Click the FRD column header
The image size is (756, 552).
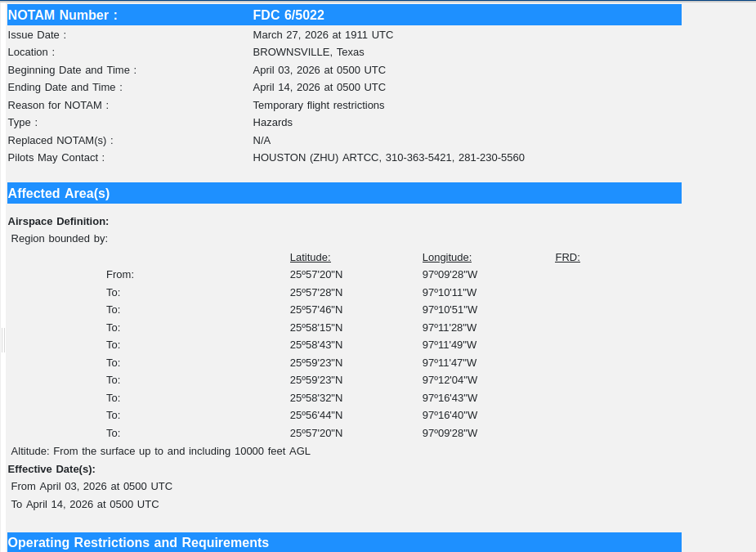[567, 257]
